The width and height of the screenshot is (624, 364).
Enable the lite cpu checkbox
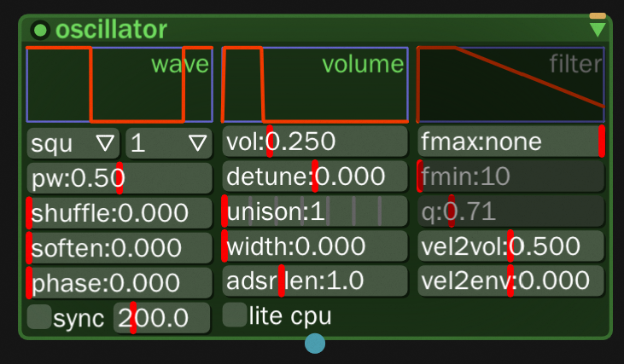point(235,315)
